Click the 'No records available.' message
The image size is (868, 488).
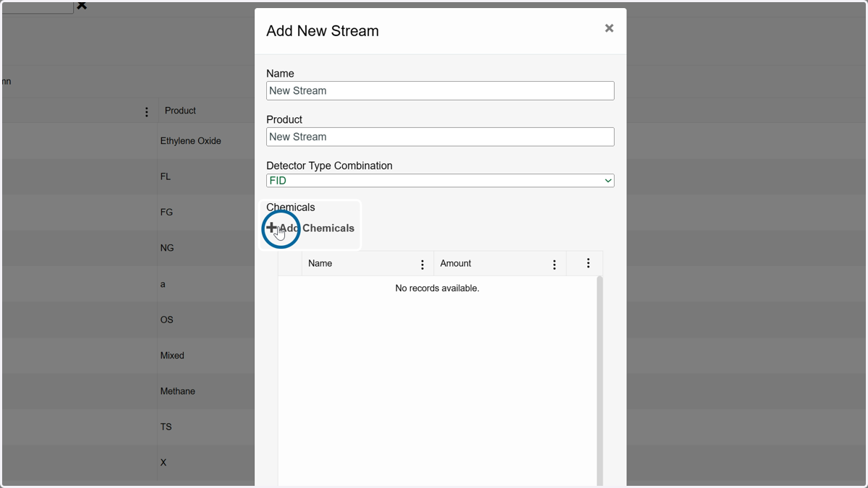pos(437,288)
